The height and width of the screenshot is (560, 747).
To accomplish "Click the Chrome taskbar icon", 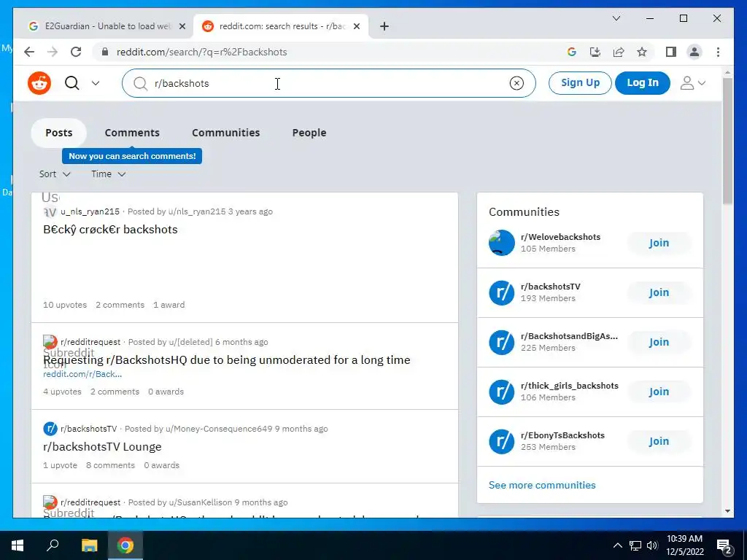I will [x=125, y=545].
